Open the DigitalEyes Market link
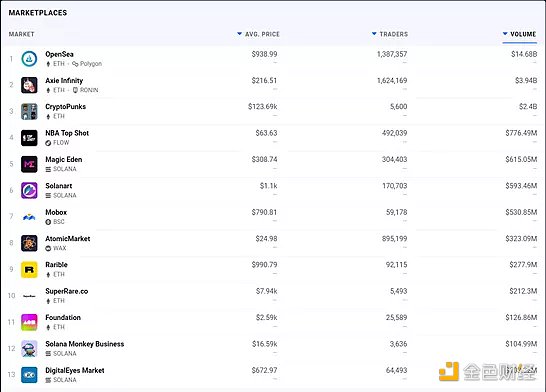The image size is (546, 392). 75,370
